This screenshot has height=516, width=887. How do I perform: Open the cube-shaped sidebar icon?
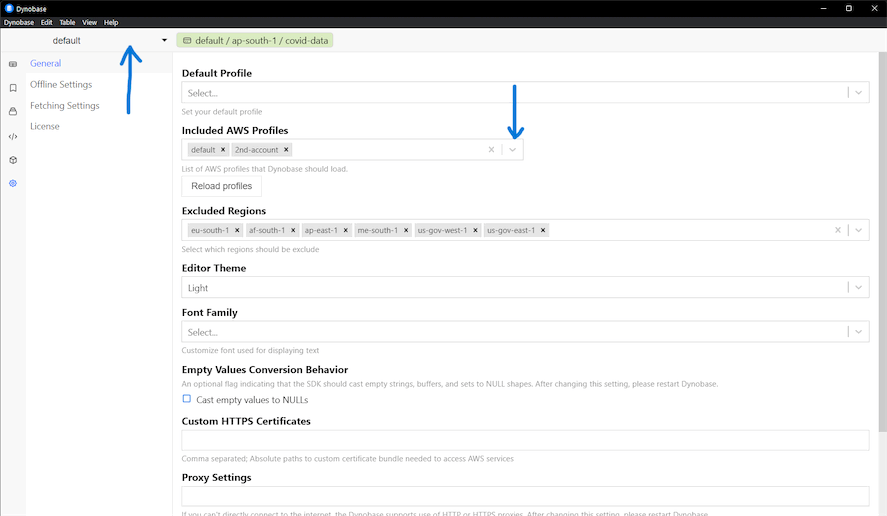[13, 160]
